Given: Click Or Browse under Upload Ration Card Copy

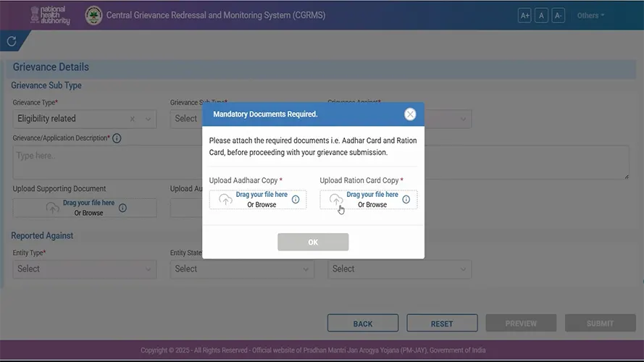Looking at the screenshot, I should click(372, 204).
